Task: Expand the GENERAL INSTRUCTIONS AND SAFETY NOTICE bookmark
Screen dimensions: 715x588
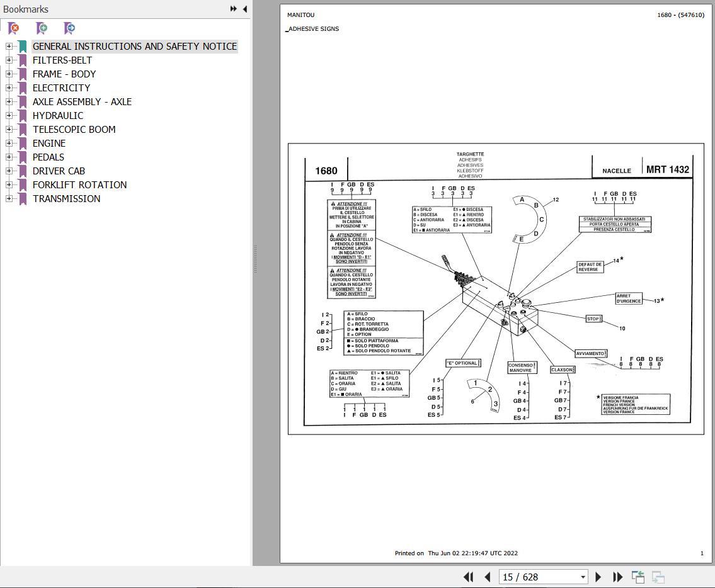Action: tap(9, 46)
